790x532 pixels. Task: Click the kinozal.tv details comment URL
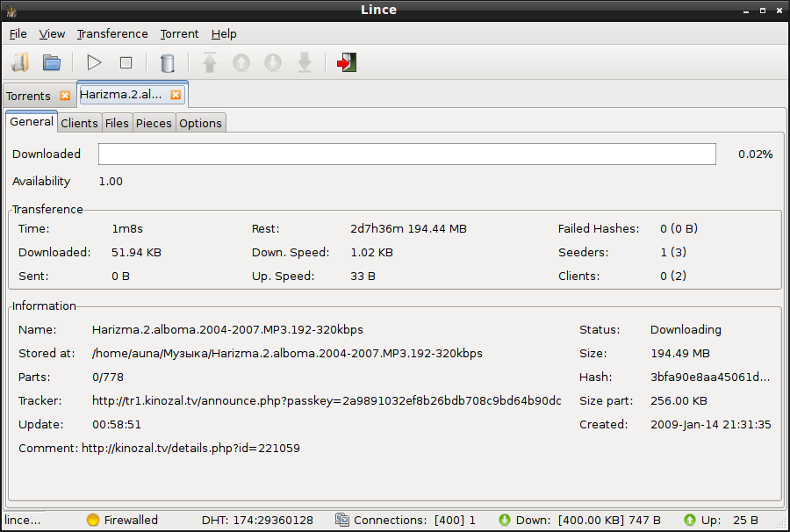tap(190, 448)
